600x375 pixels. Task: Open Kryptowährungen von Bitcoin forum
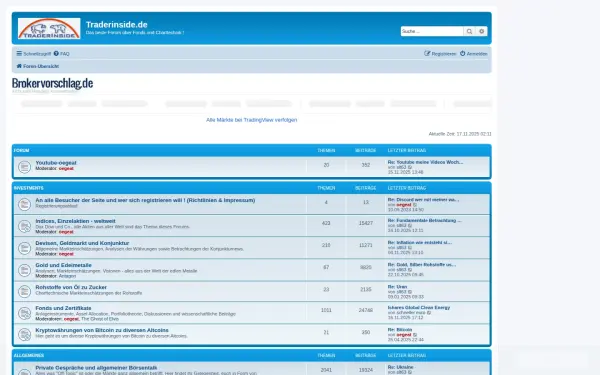click(102, 330)
